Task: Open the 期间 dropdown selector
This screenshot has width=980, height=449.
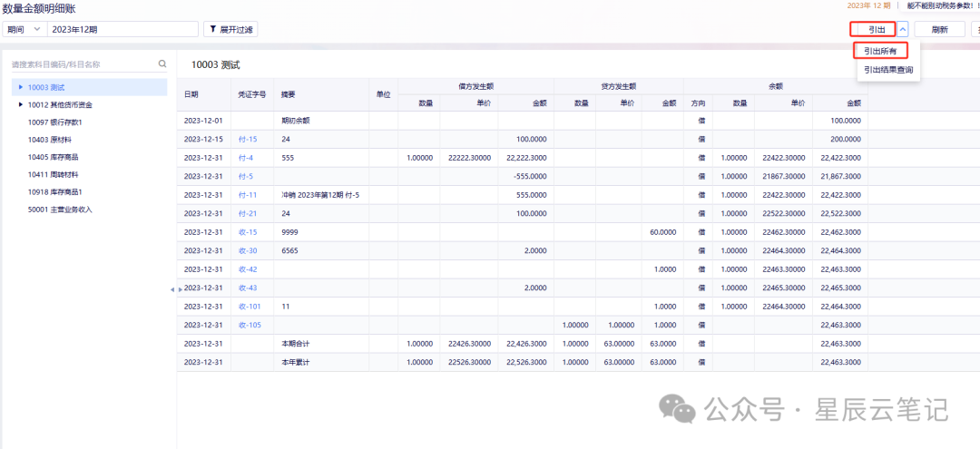Action: 24,29
